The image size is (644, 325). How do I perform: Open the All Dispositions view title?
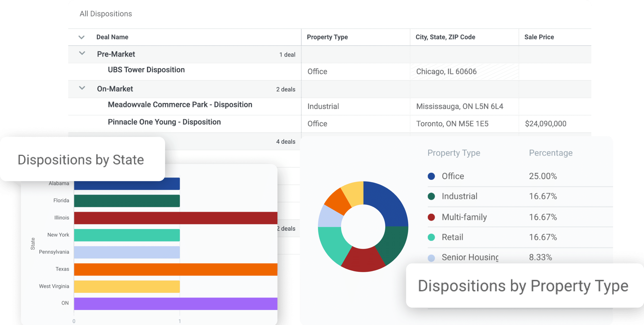click(105, 14)
